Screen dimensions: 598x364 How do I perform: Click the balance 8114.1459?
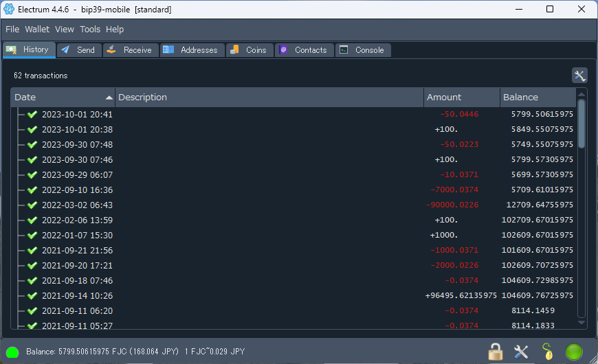(x=533, y=310)
